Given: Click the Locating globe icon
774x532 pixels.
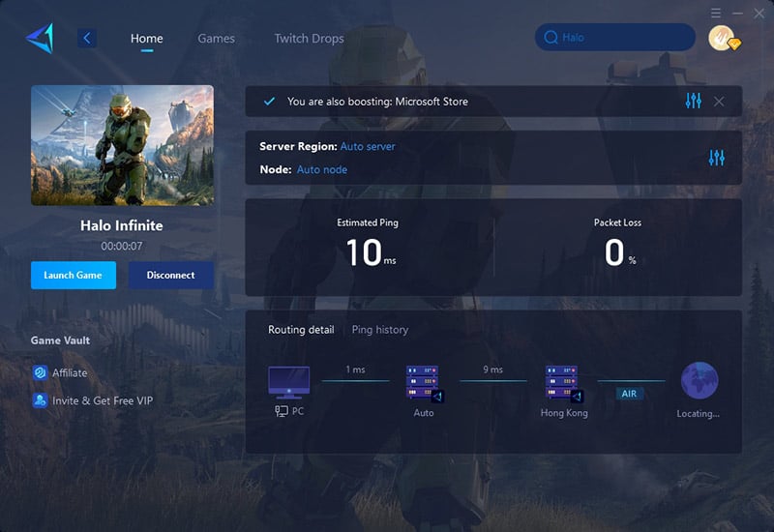Looking at the screenshot, I should 700,380.
